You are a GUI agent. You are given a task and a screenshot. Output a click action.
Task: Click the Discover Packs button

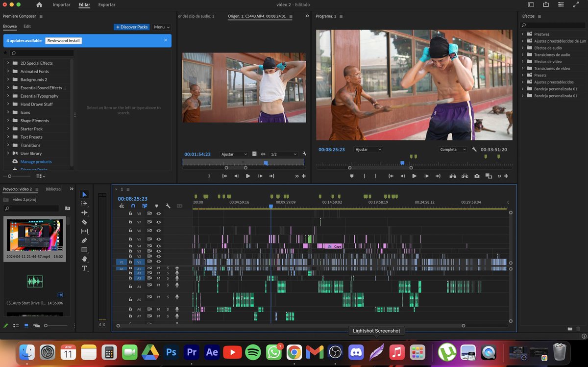[132, 27]
